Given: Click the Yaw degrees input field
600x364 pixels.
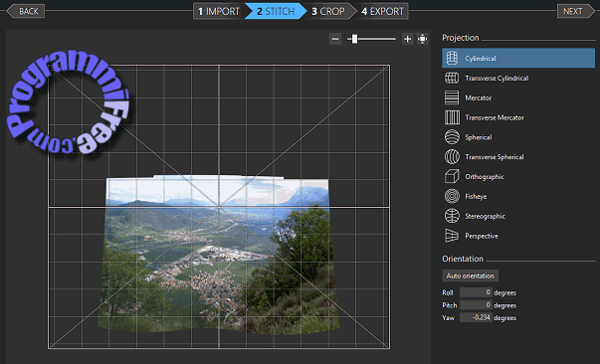Looking at the screenshot, I should [476, 317].
